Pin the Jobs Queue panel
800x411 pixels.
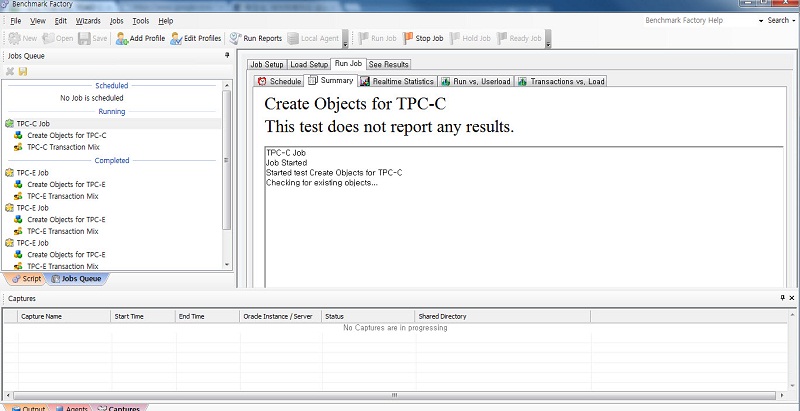[228, 56]
